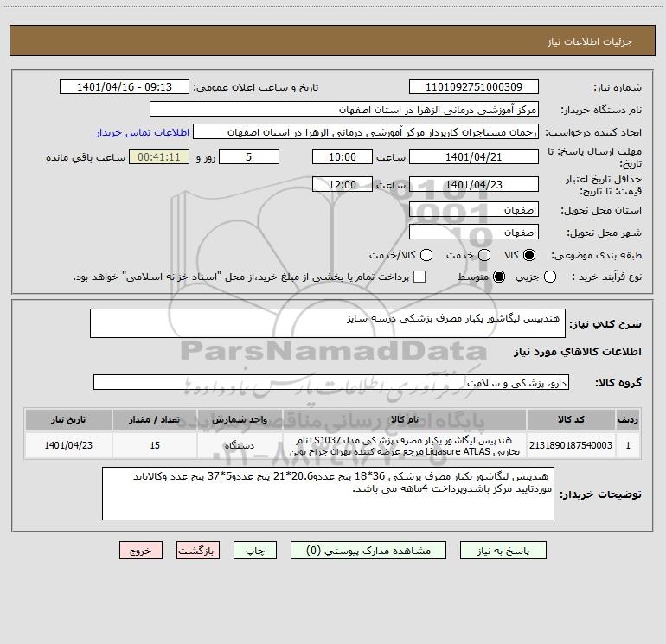
Task: Click the چاپ print button
Action: [255, 551]
